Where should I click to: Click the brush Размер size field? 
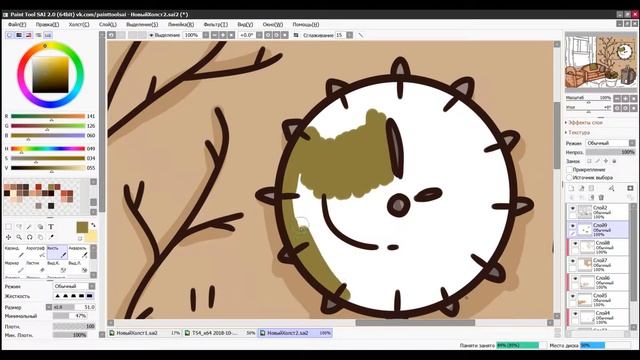click(x=74, y=307)
